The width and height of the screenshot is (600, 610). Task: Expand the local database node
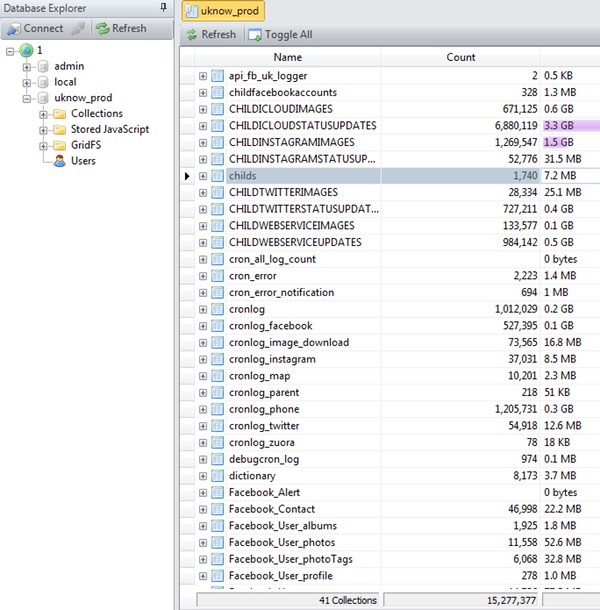26,83
